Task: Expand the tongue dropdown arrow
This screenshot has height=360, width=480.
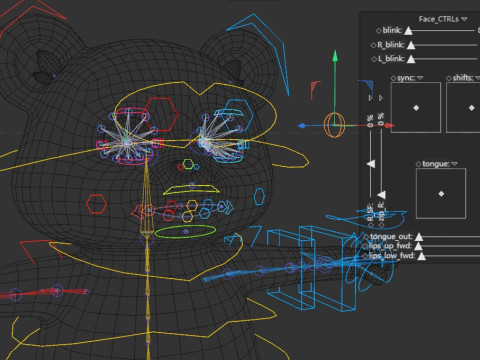Action: (455, 164)
